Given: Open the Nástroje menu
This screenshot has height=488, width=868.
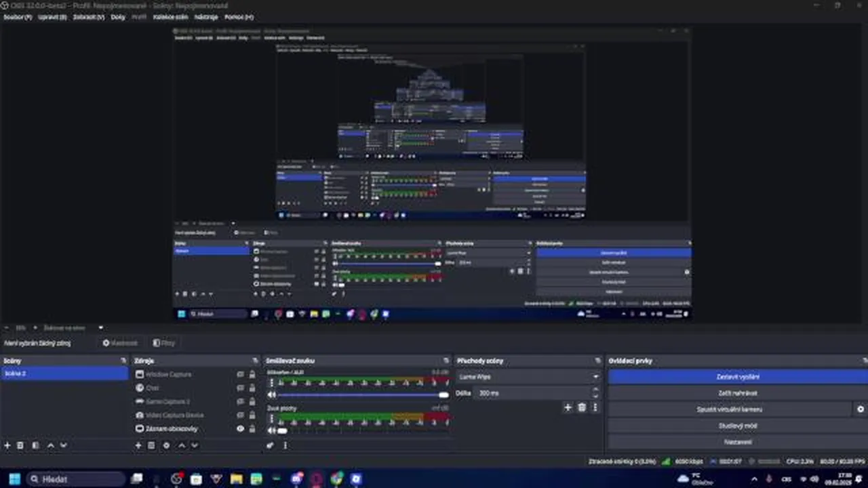Looking at the screenshot, I should [x=205, y=17].
